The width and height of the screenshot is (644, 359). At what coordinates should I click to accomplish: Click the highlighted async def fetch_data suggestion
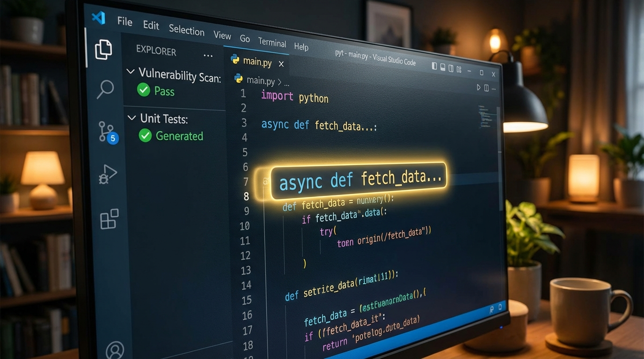point(359,181)
